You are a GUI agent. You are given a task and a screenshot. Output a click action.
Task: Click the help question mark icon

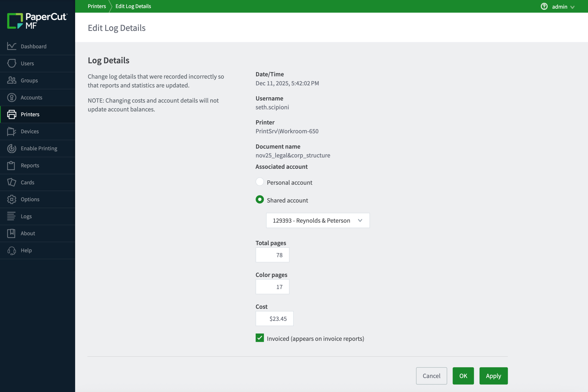[x=544, y=6]
